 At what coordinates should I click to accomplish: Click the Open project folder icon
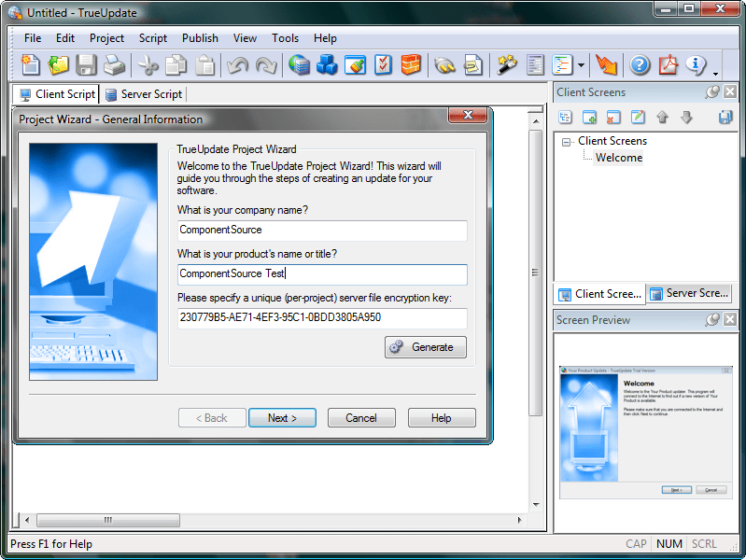(59, 64)
